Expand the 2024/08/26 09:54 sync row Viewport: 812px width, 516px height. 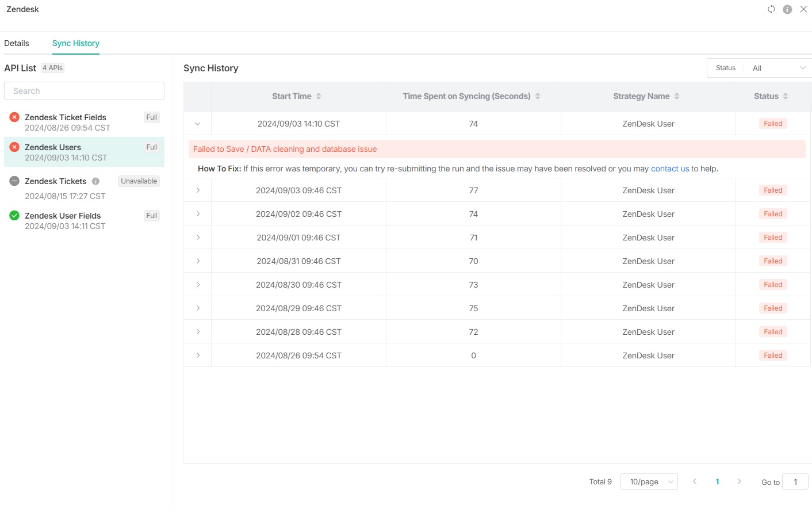pos(198,356)
